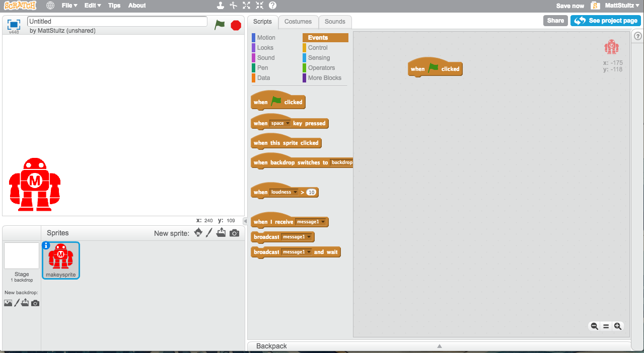
Task: Upload sprite from file icon
Action: [x=221, y=233]
